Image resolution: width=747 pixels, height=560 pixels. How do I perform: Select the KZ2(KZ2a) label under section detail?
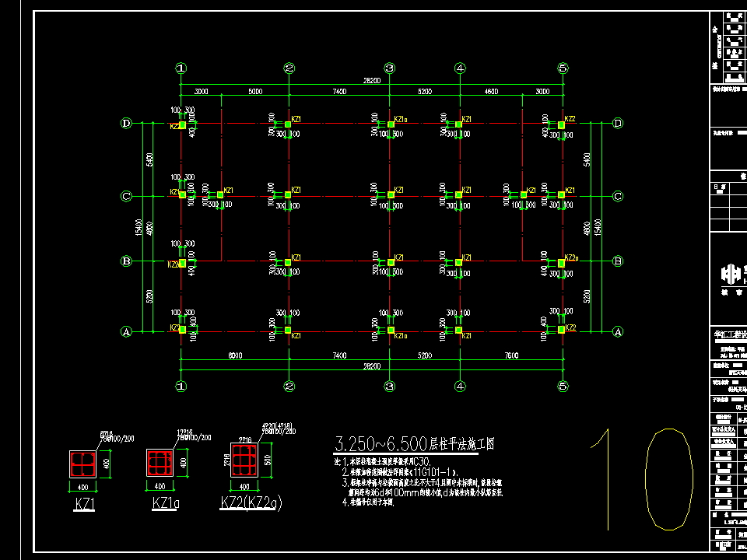click(x=251, y=502)
